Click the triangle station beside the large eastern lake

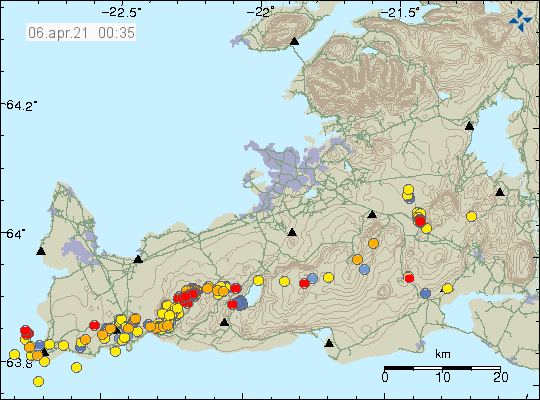click(x=469, y=126)
